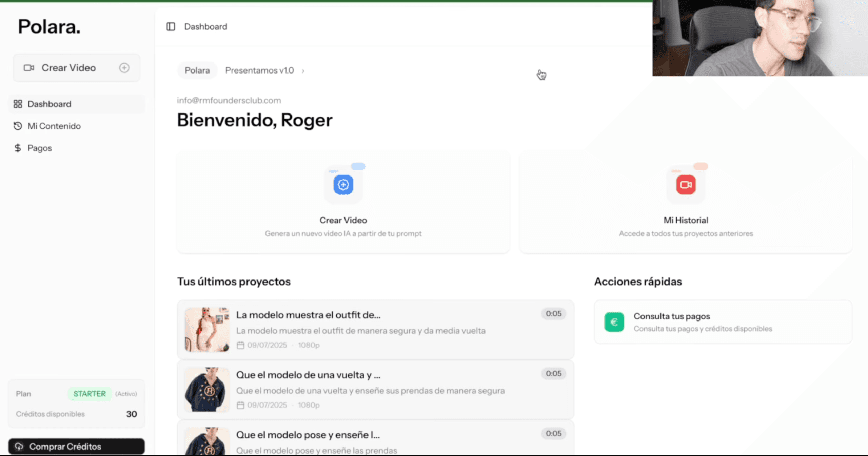The image size is (868, 456).
Task: Click the Polara breadcrumb pill
Action: click(x=197, y=70)
